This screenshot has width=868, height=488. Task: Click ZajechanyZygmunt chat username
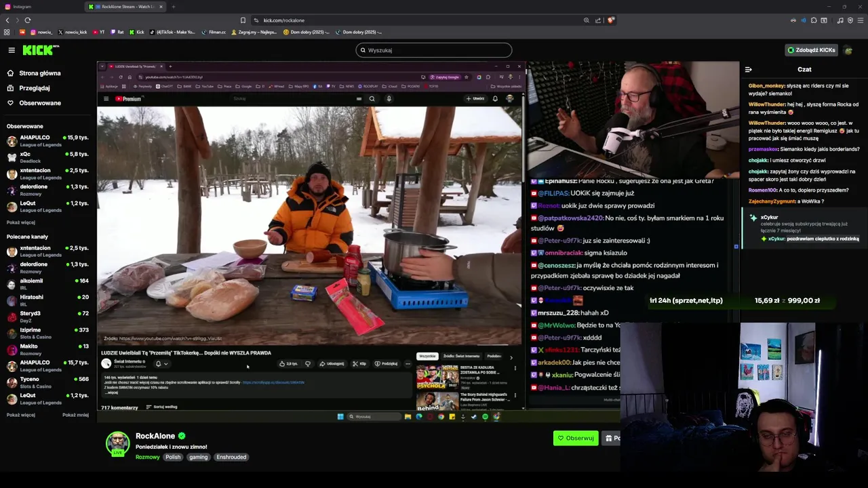pos(772,201)
